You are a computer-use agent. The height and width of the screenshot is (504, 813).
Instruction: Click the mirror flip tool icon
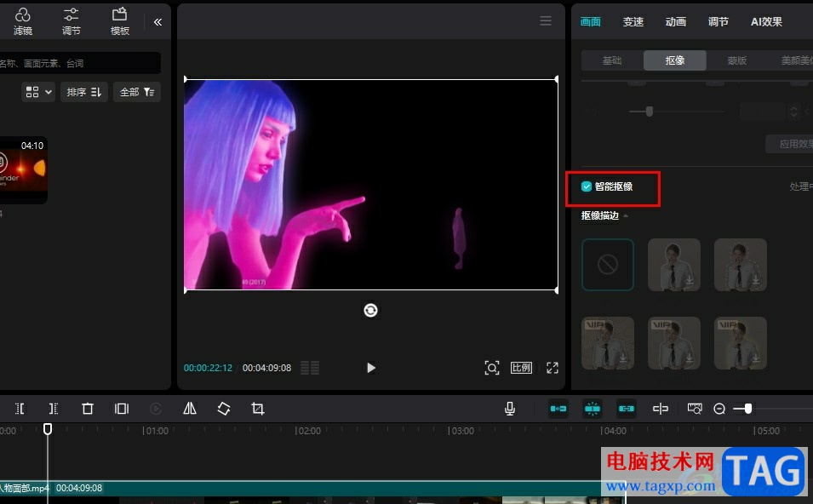pos(190,409)
